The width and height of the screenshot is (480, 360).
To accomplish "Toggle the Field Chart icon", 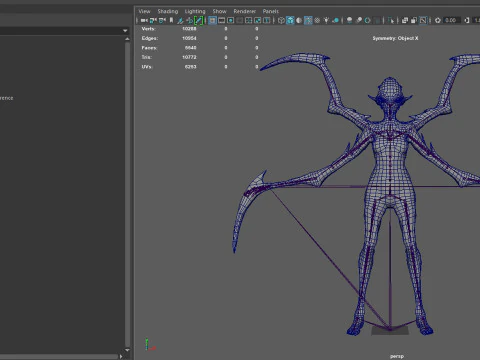I will click(249, 21).
